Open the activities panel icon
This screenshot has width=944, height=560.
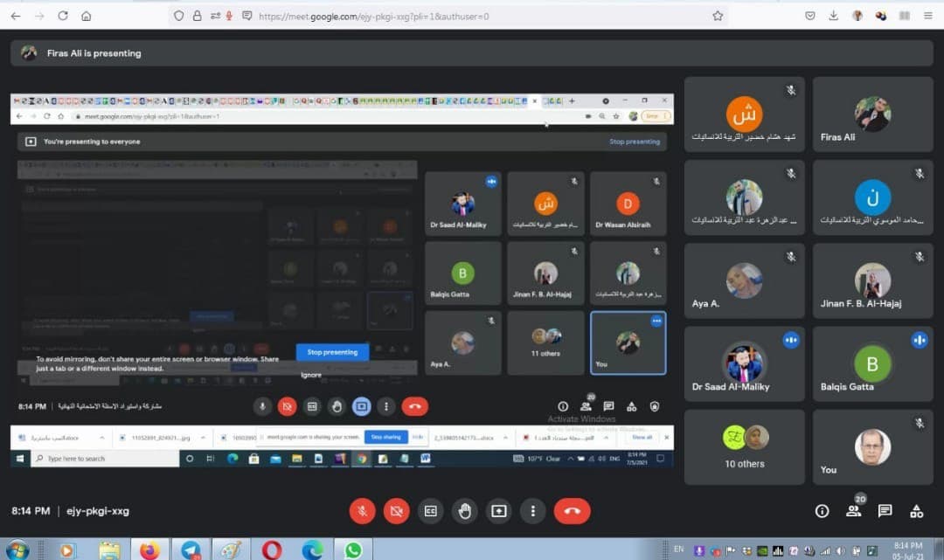click(x=916, y=511)
